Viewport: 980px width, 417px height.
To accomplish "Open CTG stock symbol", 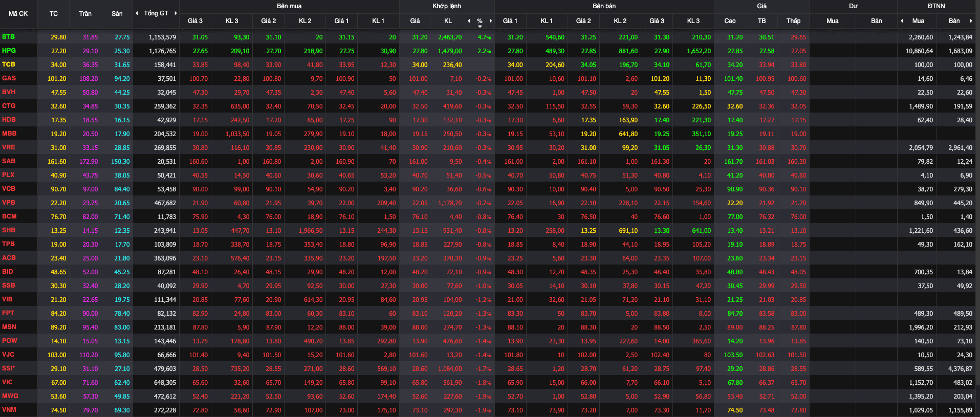I will point(9,106).
